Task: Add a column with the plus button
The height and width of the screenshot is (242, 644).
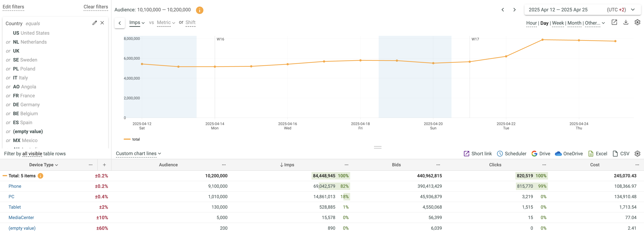Action: [104, 165]
